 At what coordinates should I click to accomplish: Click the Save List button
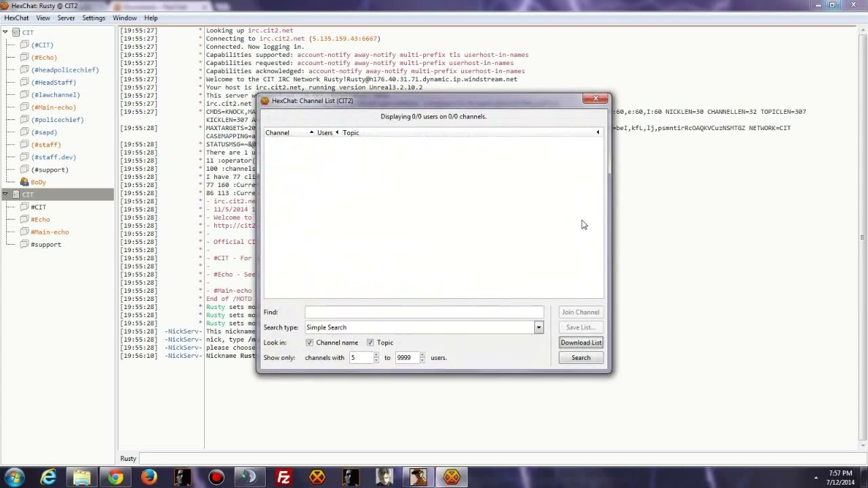pyautogui.click(x=581, y=327)
